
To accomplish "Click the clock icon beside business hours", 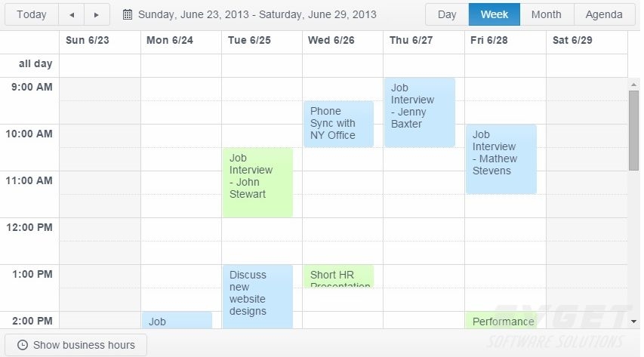I will 23,345.
